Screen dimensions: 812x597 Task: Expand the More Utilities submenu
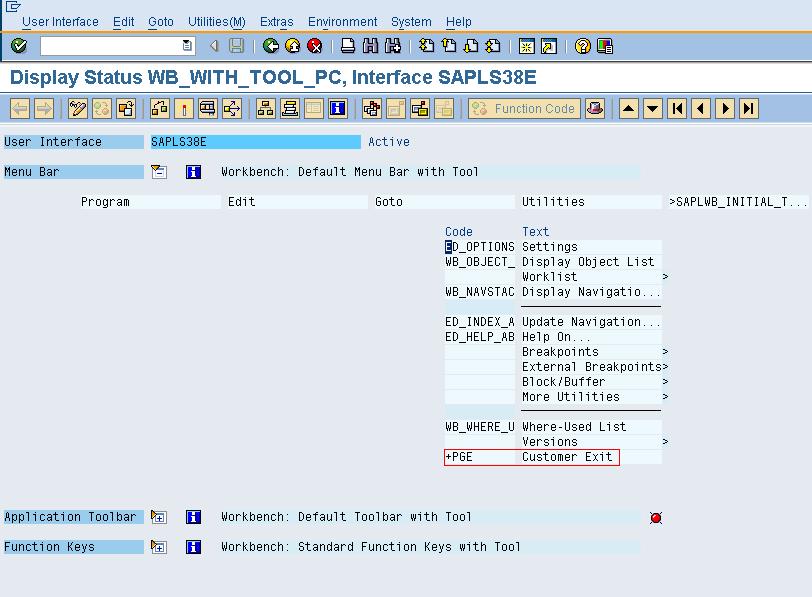(x=570, y=396)
